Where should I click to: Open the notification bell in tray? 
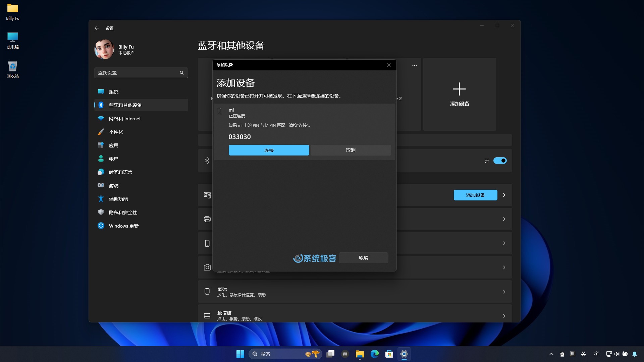(634, 354)
